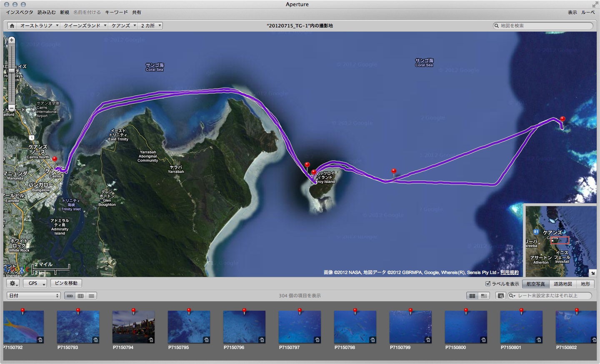Open the GPS dropdown menu
Image resolution: width=600 pixels, height=364 pixels.
(x=35, y=283)
